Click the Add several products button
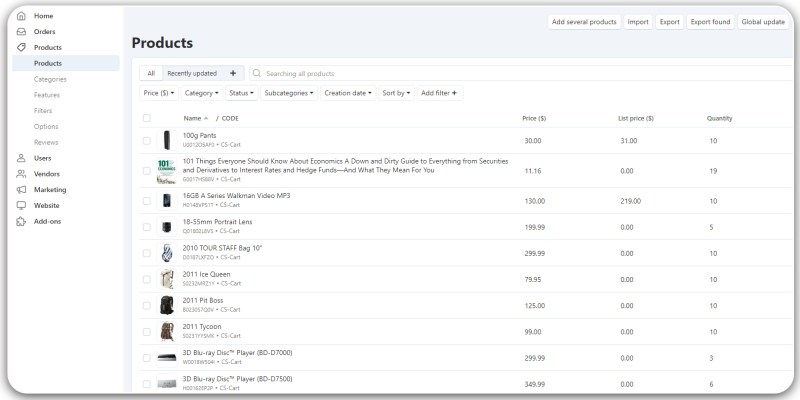The image size is (800, 400). 584,22
